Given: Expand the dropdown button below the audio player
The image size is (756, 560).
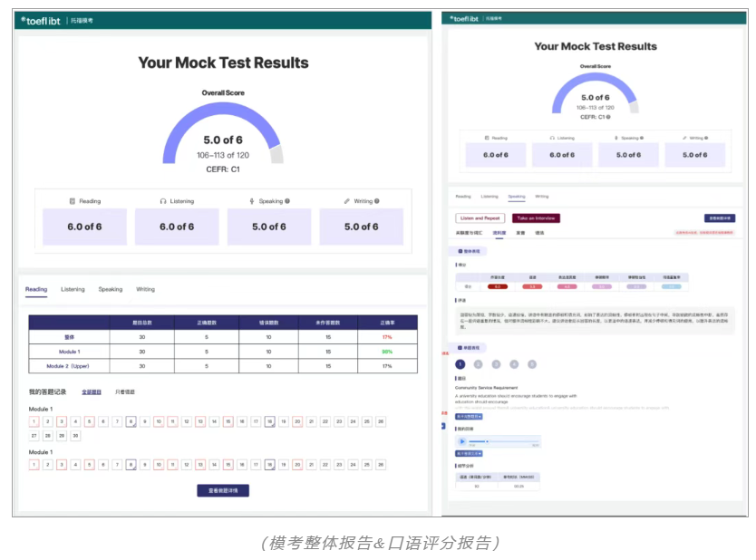Looking at the screenshot, I should (470, 453).
